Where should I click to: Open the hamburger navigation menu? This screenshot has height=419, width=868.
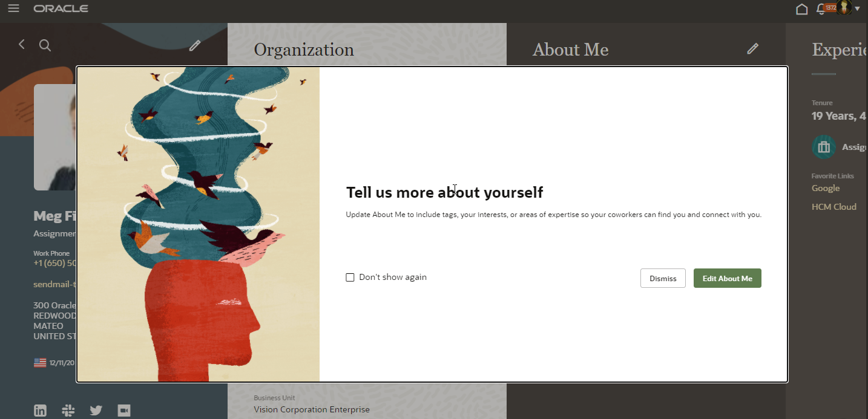[13, 8]
